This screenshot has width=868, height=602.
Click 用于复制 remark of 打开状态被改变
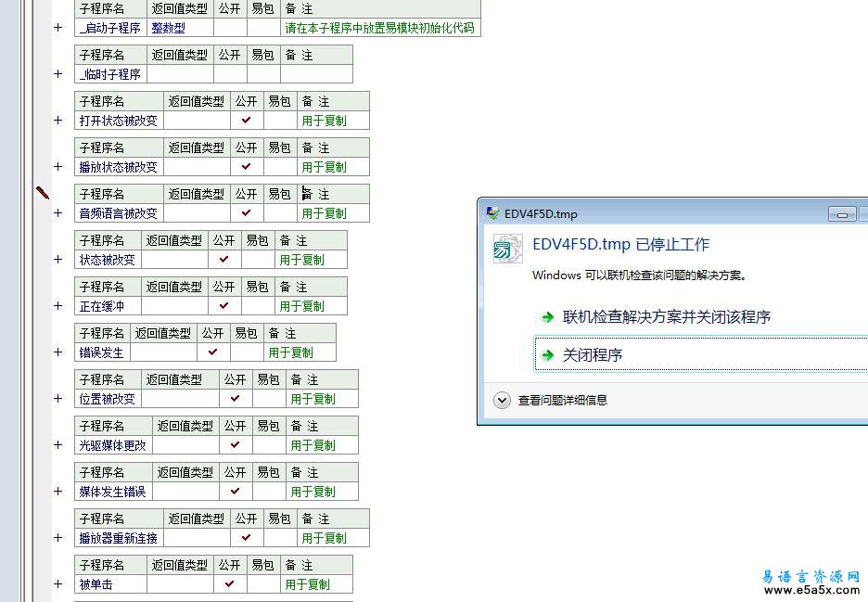tap(325, 121)
